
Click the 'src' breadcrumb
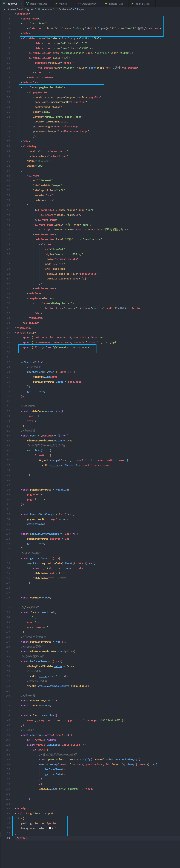pyautogui.click(x=5, y=9)
